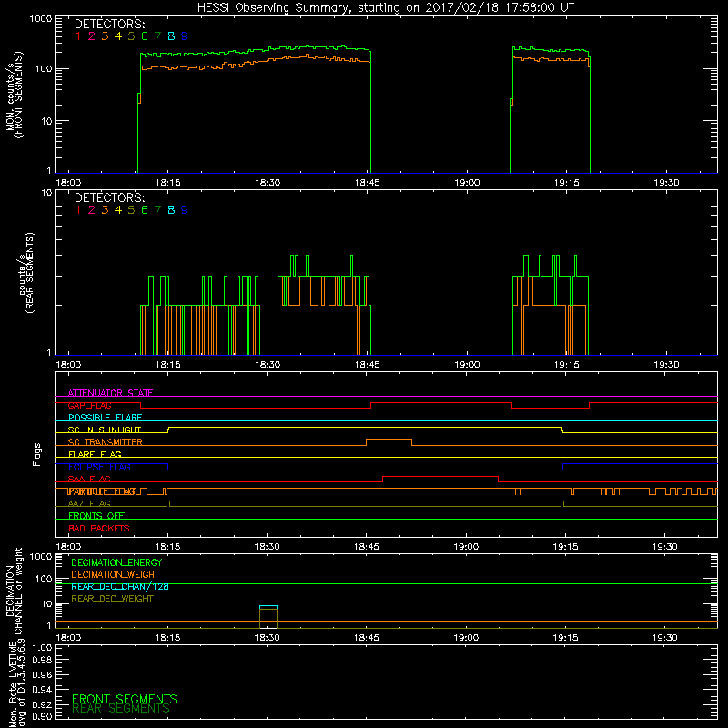728x728 pixels.
Task: Click the GAP_FLAG label
Action: click(89, 405)
